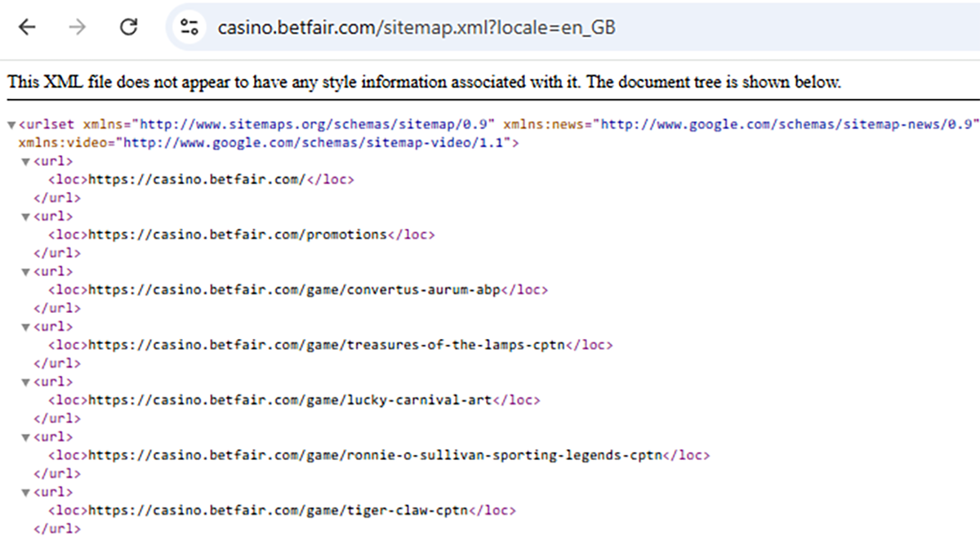Click the treasures-of-the-lamps-cptn loc URL text
This screenshot has width=980, height=536.
326,345
